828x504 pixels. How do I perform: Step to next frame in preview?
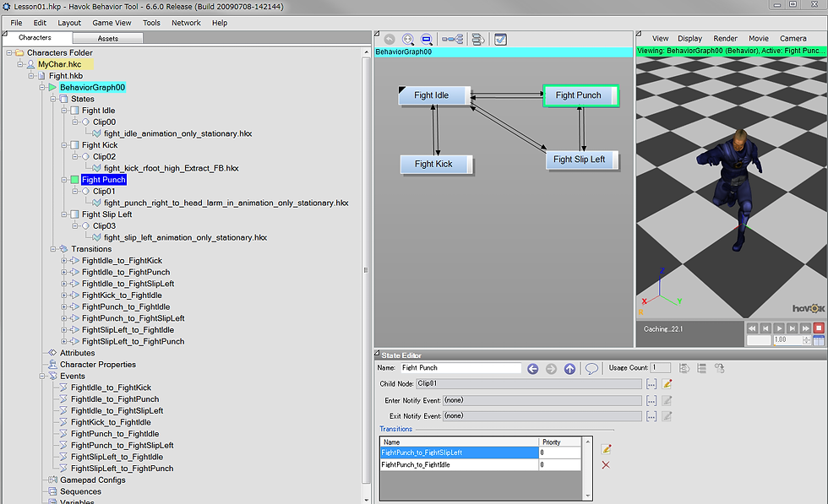[793, 328]
